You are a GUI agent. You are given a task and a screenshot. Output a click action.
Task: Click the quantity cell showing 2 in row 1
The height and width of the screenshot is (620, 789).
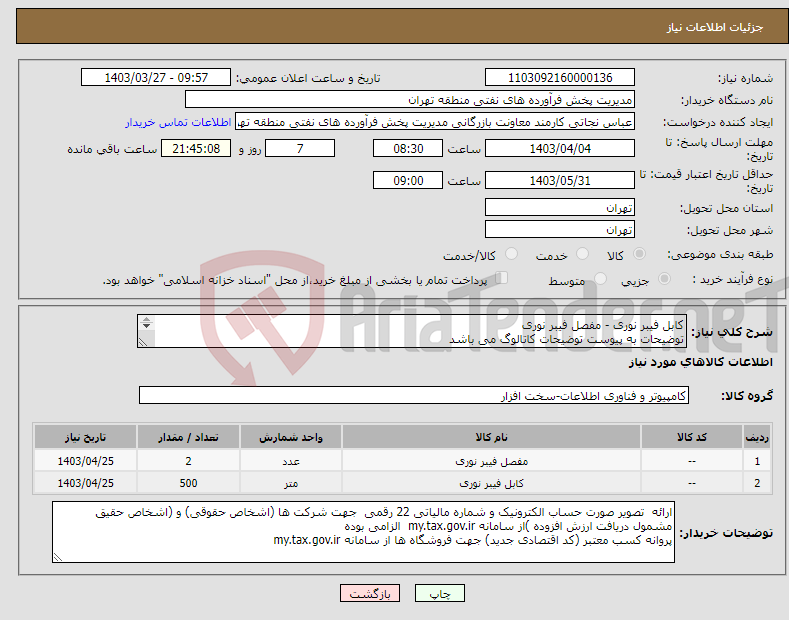coord(188,461)
